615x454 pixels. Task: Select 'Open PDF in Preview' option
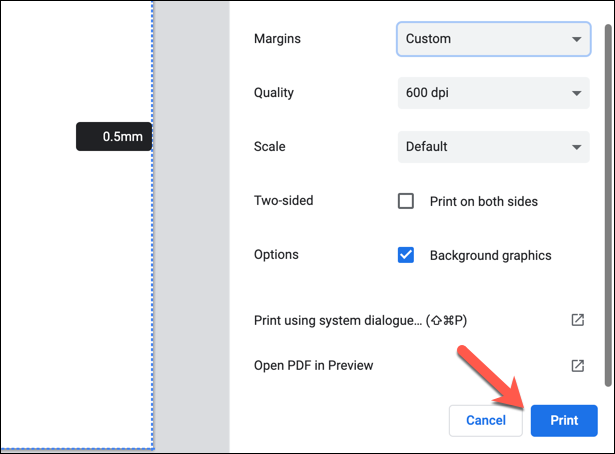coord(313,366)
